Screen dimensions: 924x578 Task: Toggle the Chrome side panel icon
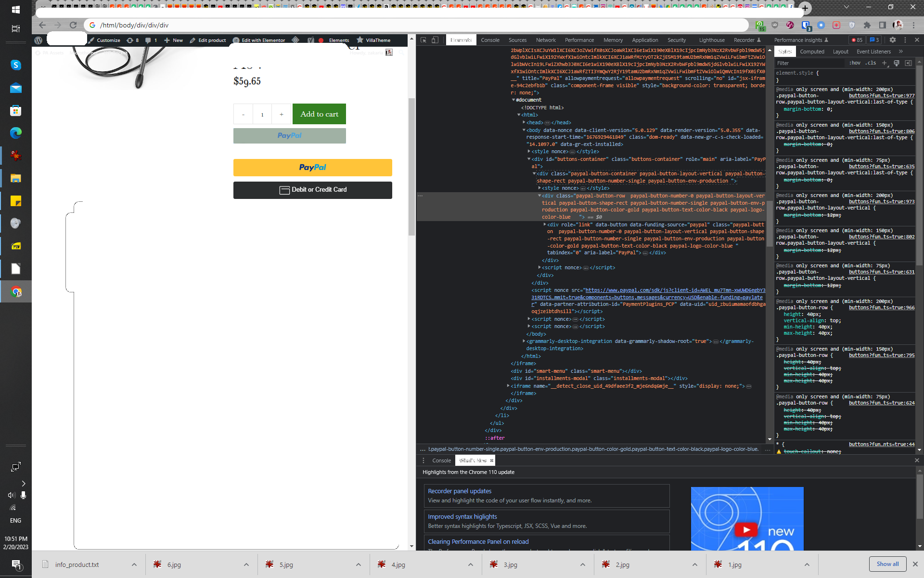pos(882,25)
